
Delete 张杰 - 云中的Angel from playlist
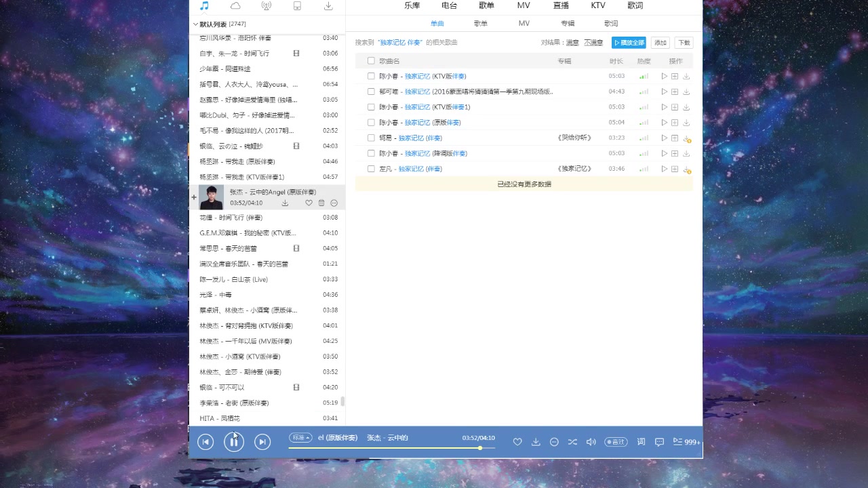pos(321,203)
